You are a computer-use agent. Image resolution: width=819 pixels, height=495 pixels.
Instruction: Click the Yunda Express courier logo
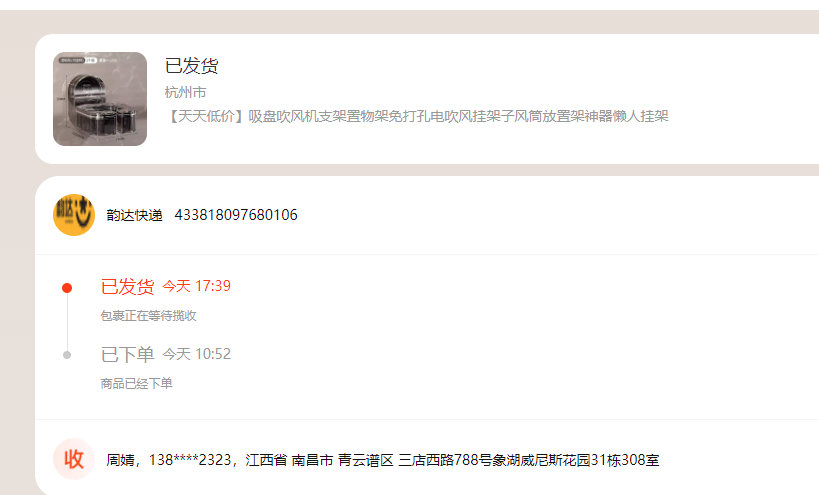(x=74, y=215)
